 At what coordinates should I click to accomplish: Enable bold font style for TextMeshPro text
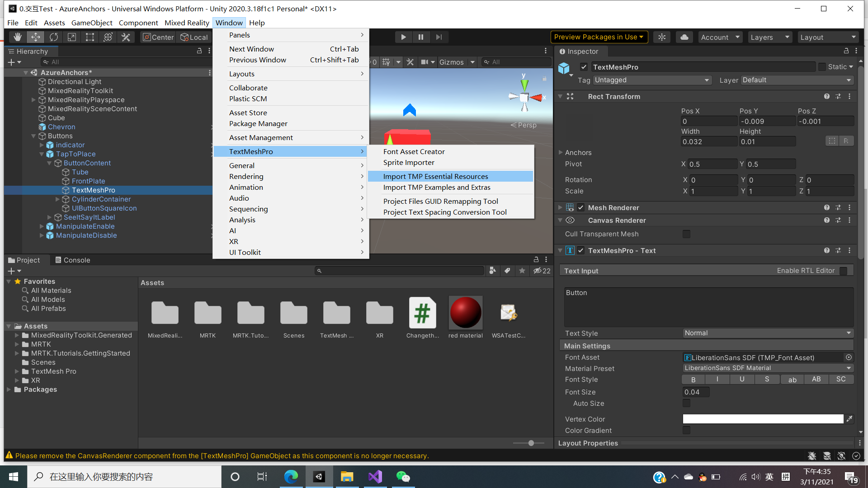pyautogui.click(x=693, y=379)
